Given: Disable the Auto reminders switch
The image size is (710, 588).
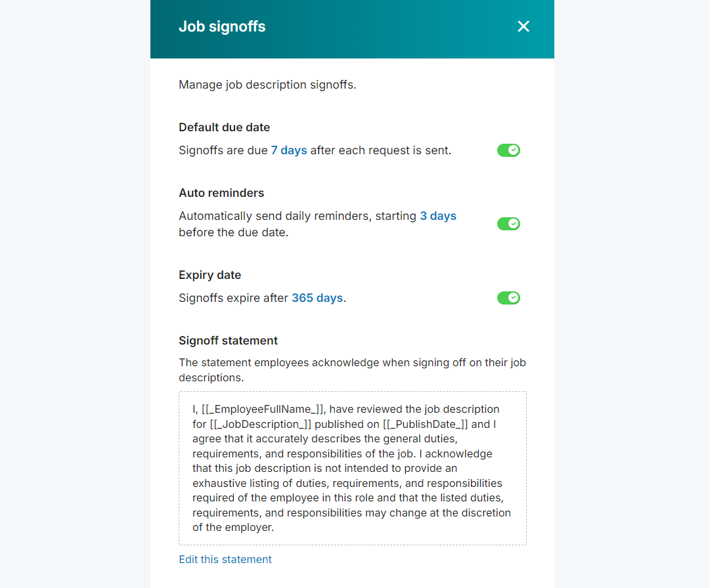Looking at the screenshot, I should [x=508, y=224].
